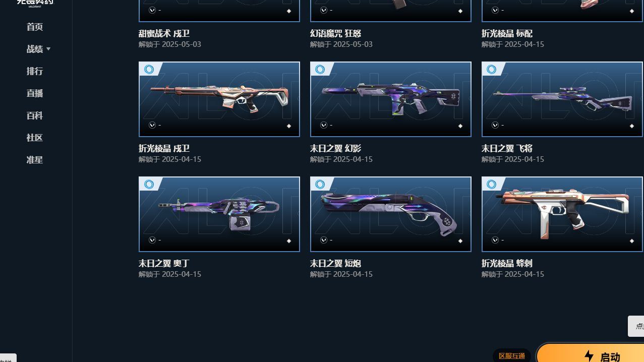Viewport: 644px width, 362px height.
Task: Click the 区服互通 label button
Action: coord(512,355)
